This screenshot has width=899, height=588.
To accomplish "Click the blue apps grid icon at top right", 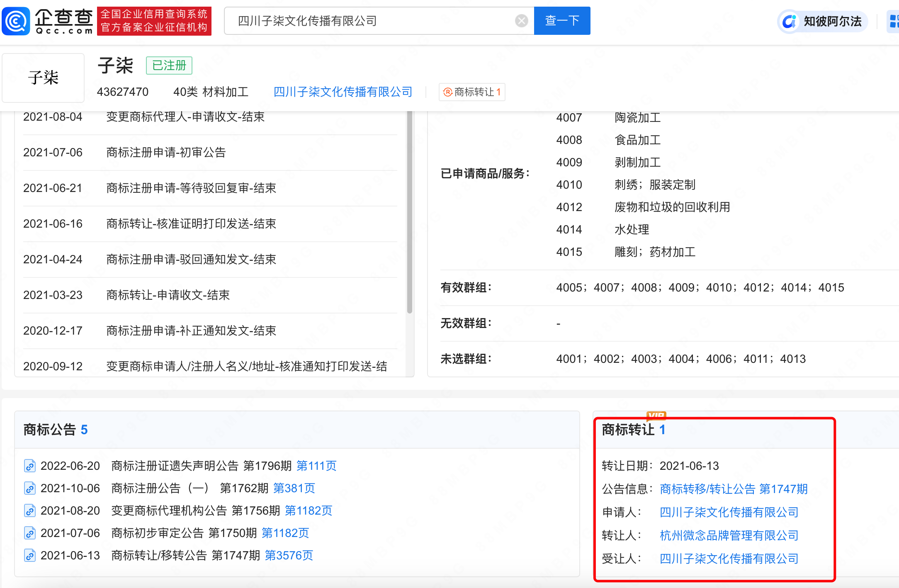I will click(x=894, y=21).
